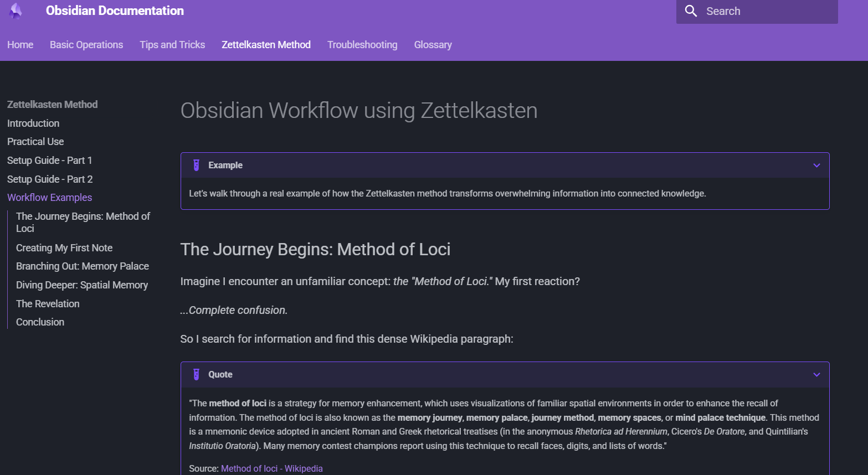868x475 pixels.
Task: Open the Method of loci Wikipedia link
Action: click(x=271, y=468)
